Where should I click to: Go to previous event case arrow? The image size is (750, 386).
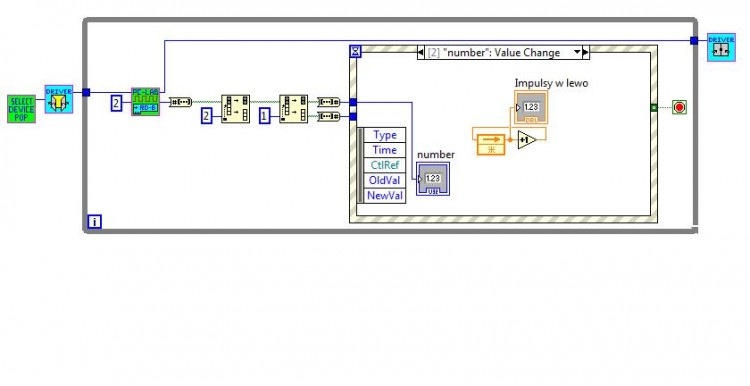click(x=420, y=53)
